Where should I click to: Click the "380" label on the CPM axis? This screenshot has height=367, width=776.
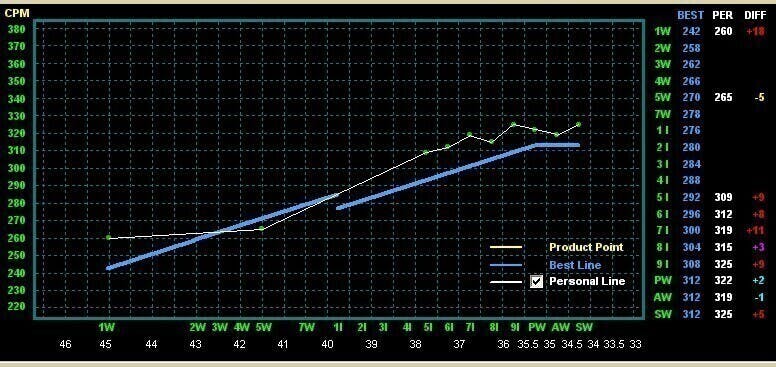16,29
